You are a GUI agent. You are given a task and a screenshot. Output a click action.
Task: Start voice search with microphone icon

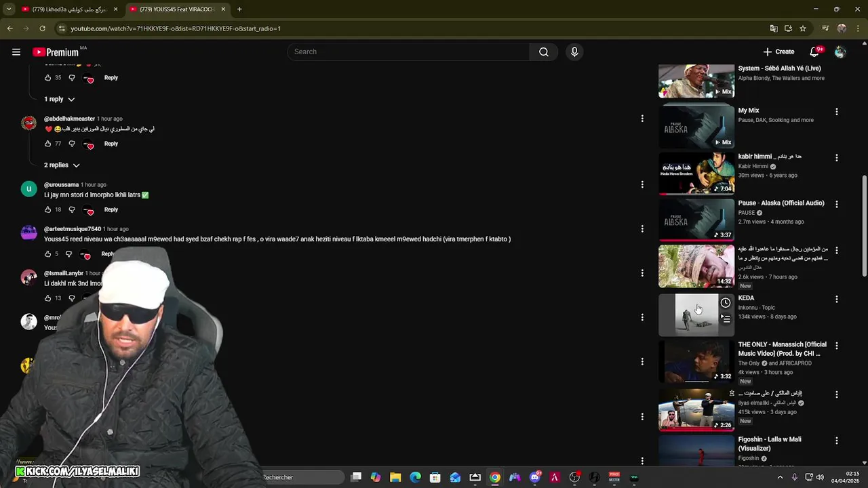(574, 52)
